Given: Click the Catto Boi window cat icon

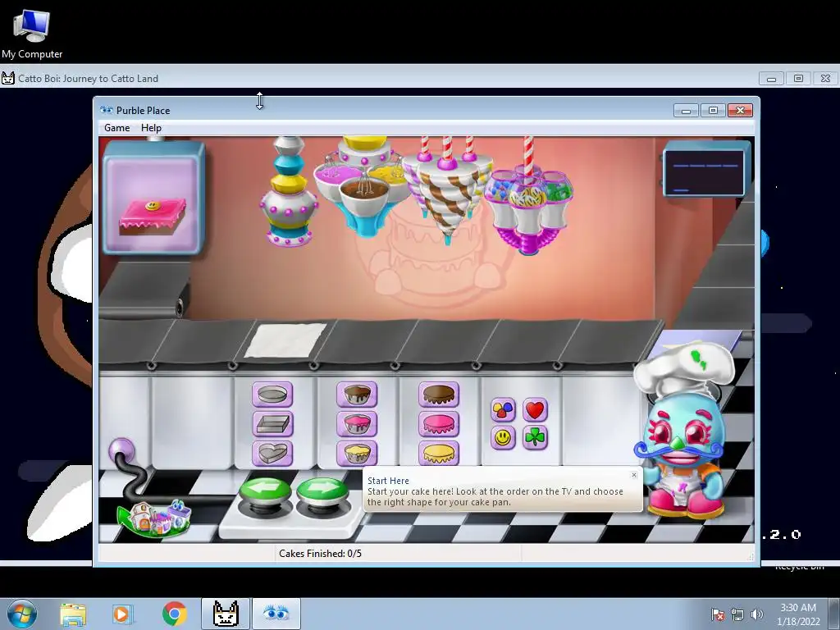Looking at the screenshot, I should [8, 78].
